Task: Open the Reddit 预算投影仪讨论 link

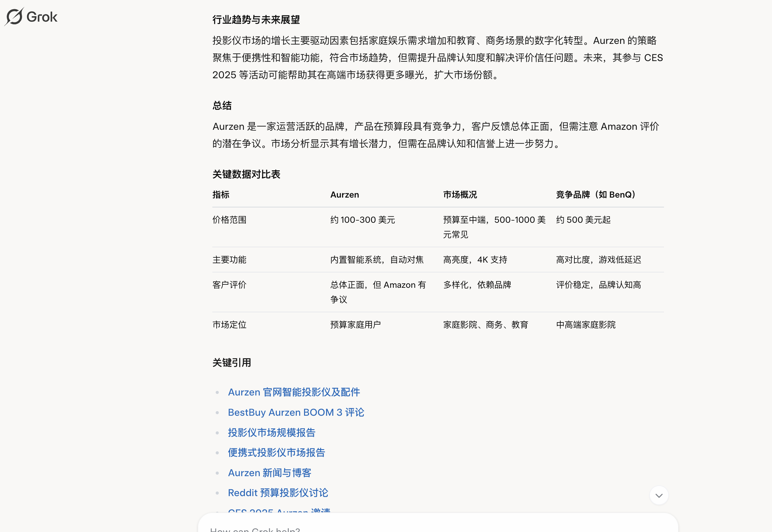Action: tap(278, 493)
